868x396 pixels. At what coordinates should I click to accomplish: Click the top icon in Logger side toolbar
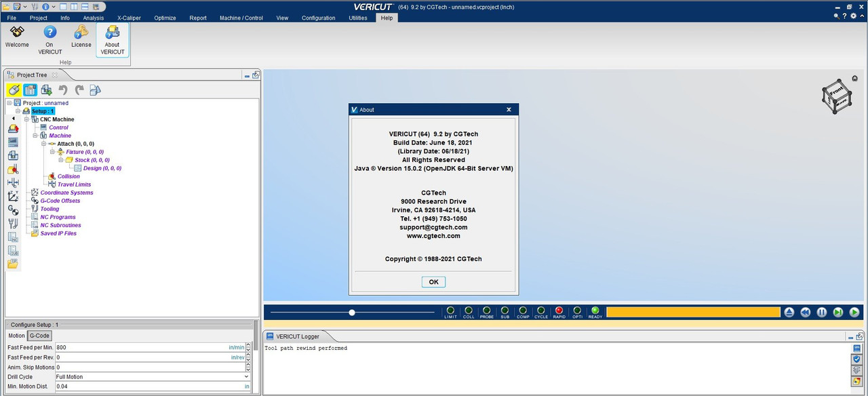pyautogui.click(x=856, y=349)
